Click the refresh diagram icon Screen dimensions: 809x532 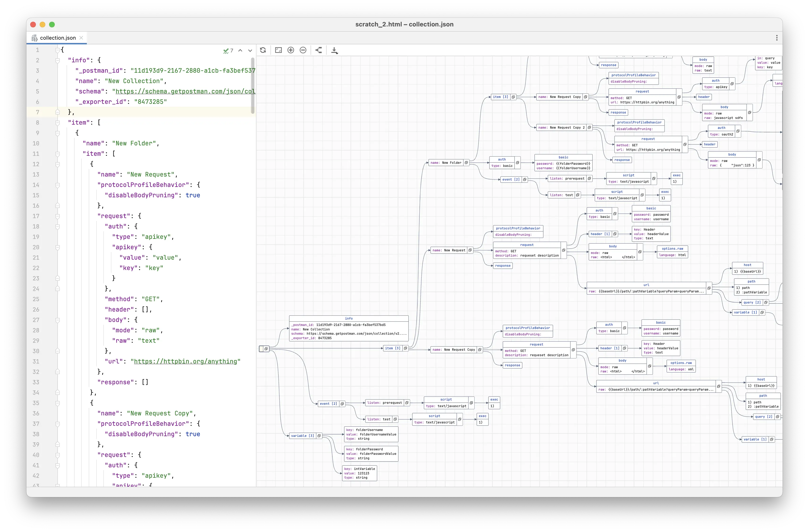[x=263, y=50]
